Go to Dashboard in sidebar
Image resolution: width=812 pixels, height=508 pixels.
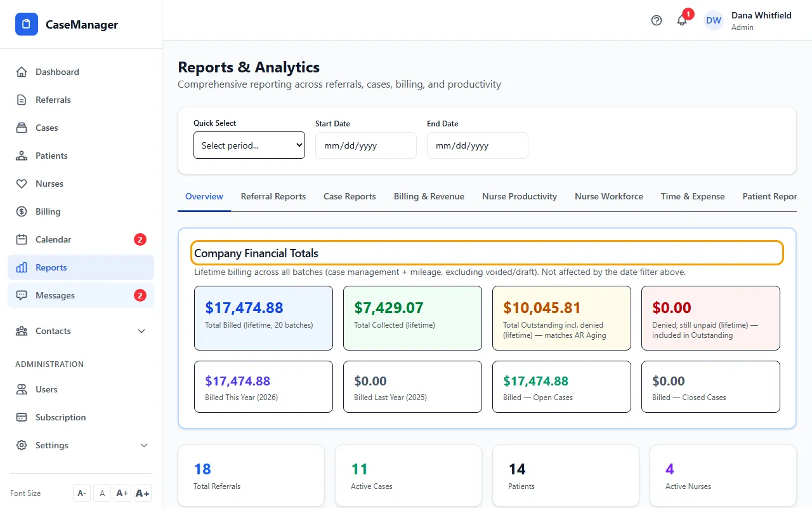(81, 72)
